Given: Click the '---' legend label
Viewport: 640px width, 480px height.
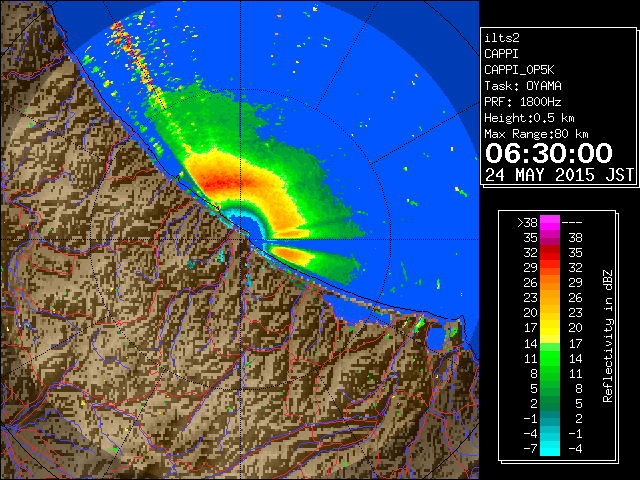Looking at the screenshot, I should point(572,223).
